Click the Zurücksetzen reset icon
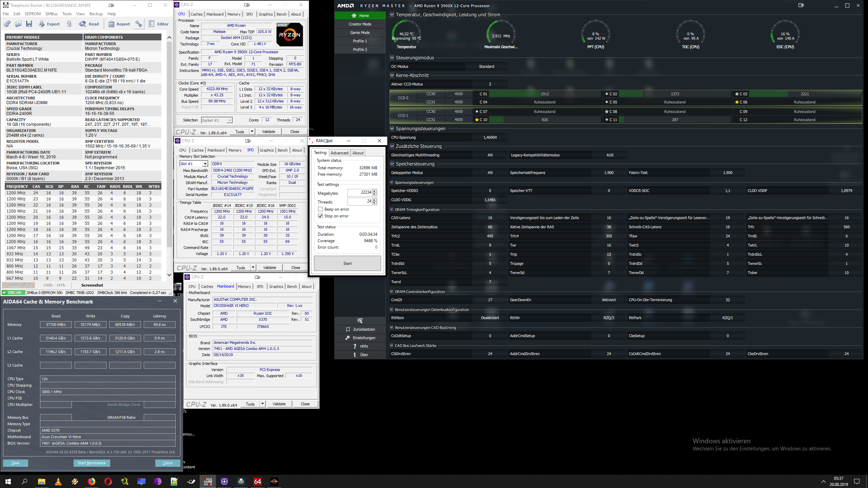This screenshot has width=868, height=488. (348, 329)
